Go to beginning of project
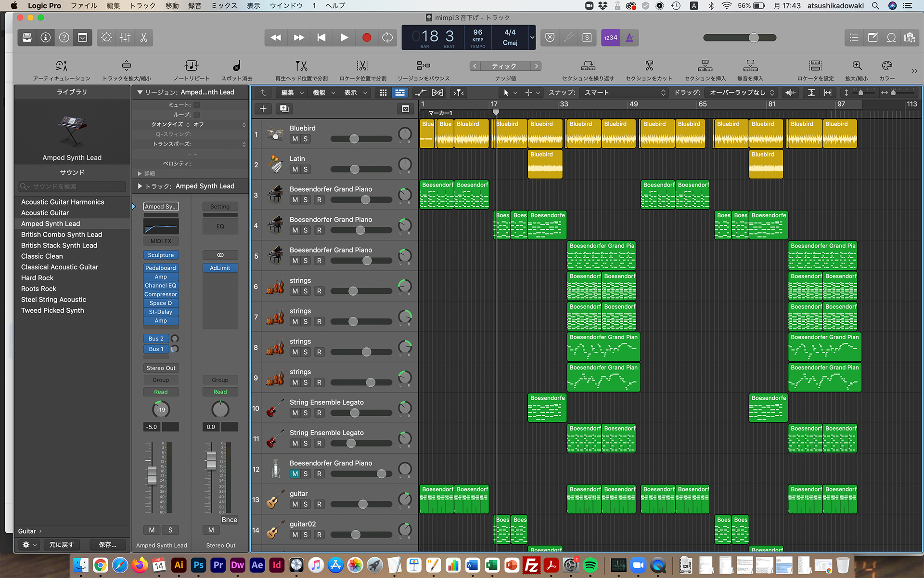This screenshot has height=578, width=924. click(321, 38)
